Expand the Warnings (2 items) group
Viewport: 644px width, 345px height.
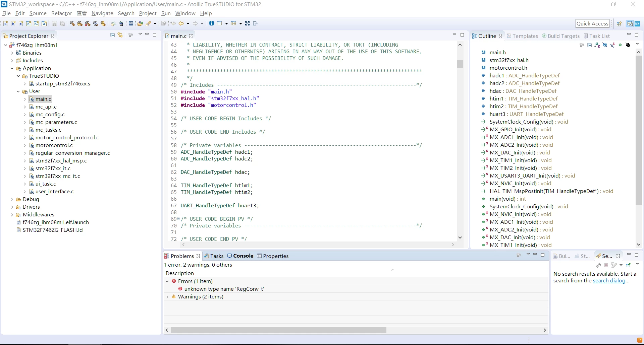(x=167, y=296)
